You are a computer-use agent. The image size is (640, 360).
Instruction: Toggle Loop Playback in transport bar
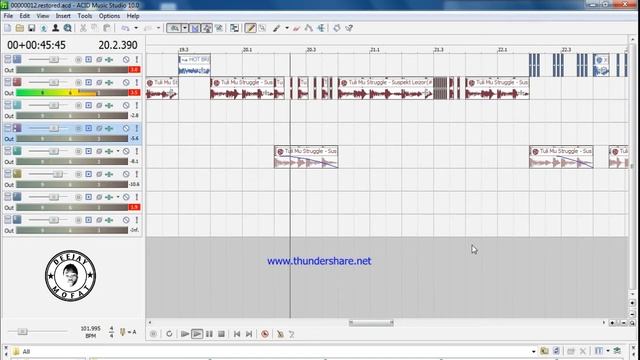[x=169, y=334]
